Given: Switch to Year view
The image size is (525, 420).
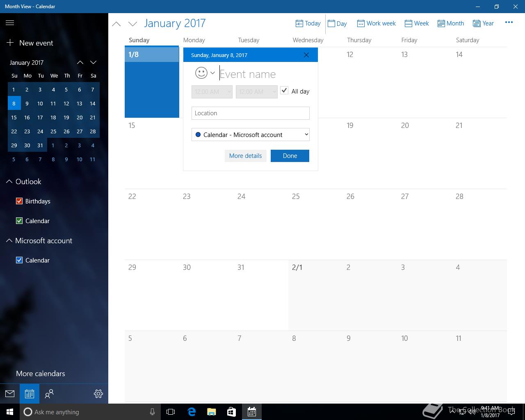Looking at the screenshot, I should point(483,23).
